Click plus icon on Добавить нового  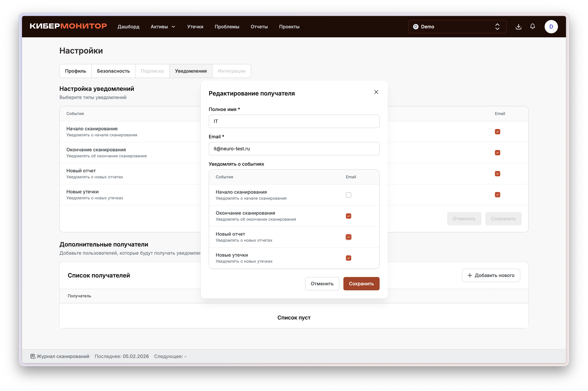pos(470,275)
